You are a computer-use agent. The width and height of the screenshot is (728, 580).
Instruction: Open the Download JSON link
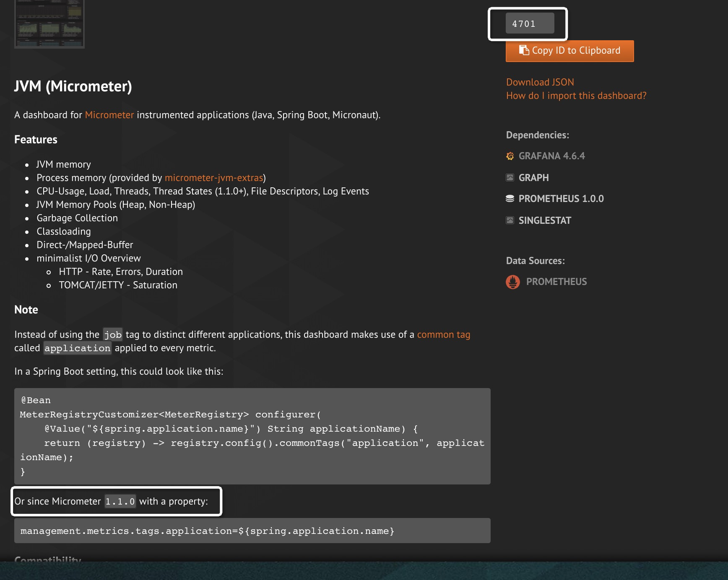pos(540,82)
